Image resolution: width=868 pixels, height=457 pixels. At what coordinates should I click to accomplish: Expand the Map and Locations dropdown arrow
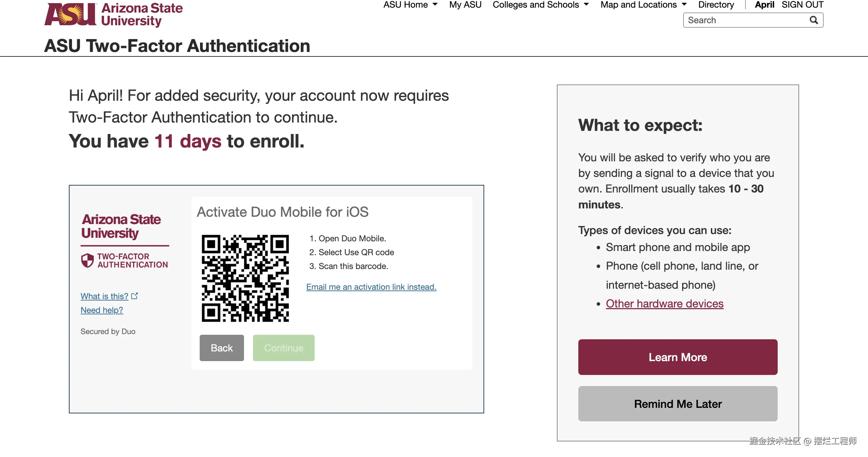click(684, 5)
